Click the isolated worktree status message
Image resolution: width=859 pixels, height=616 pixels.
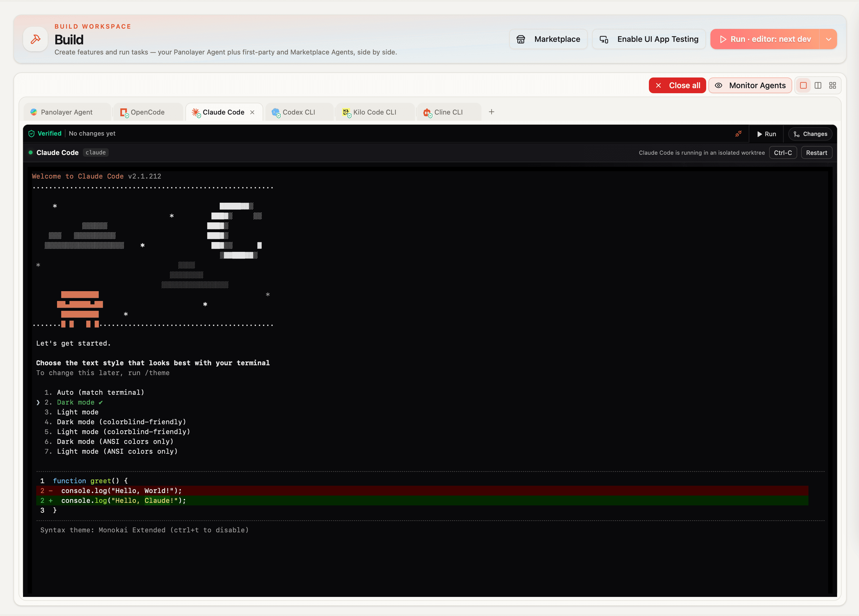click(702, 153)
